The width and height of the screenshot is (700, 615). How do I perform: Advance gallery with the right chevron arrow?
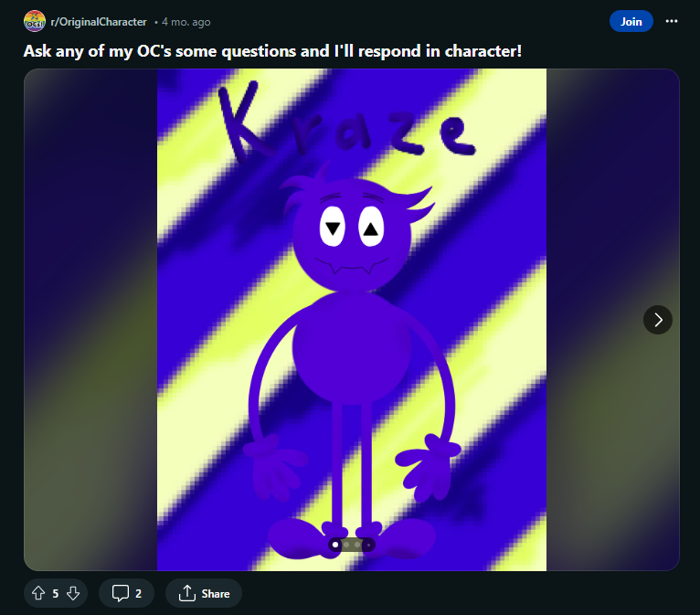tap(658, 320)
